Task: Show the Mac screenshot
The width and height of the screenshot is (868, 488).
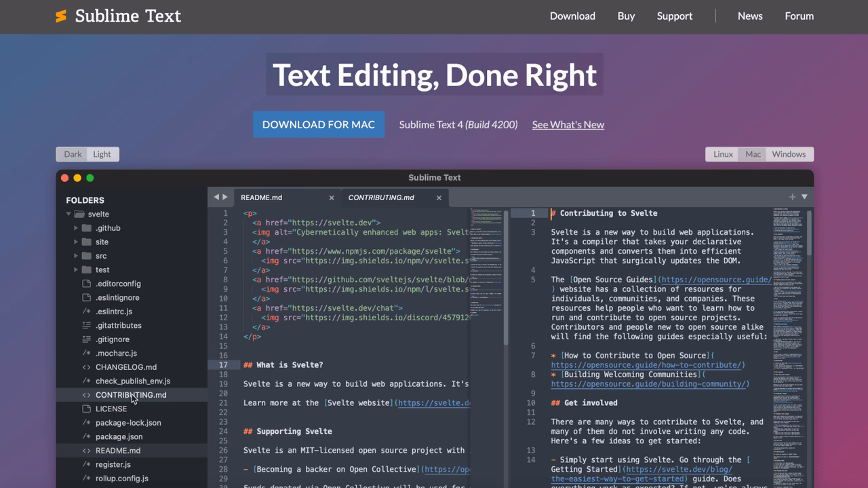Action: (x=753, y=154)
